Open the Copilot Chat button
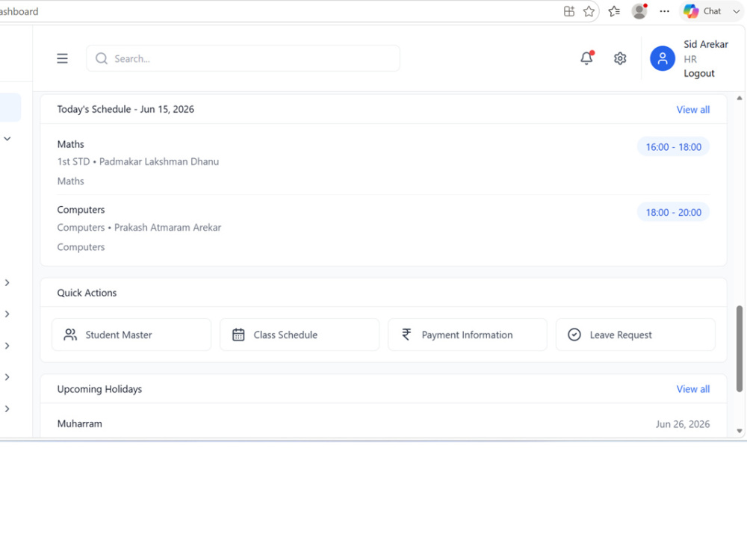 [703, 11]
